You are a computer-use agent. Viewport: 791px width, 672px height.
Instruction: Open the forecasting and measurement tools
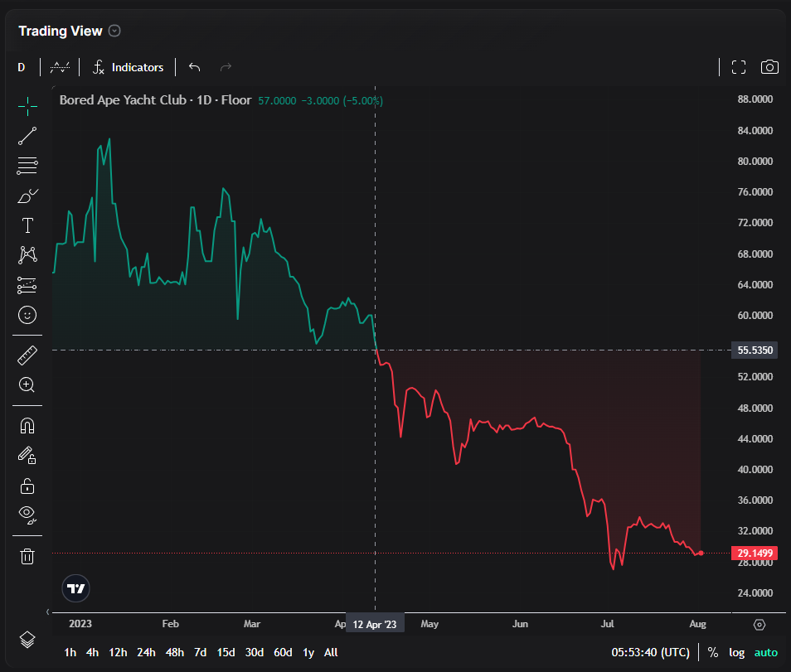(x=27, y=285)
